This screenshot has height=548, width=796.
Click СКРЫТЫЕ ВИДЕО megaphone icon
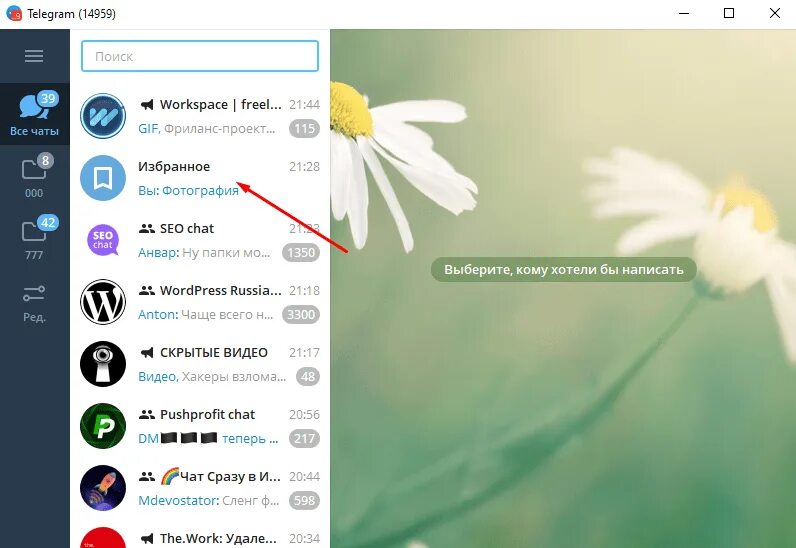point(147,352)
